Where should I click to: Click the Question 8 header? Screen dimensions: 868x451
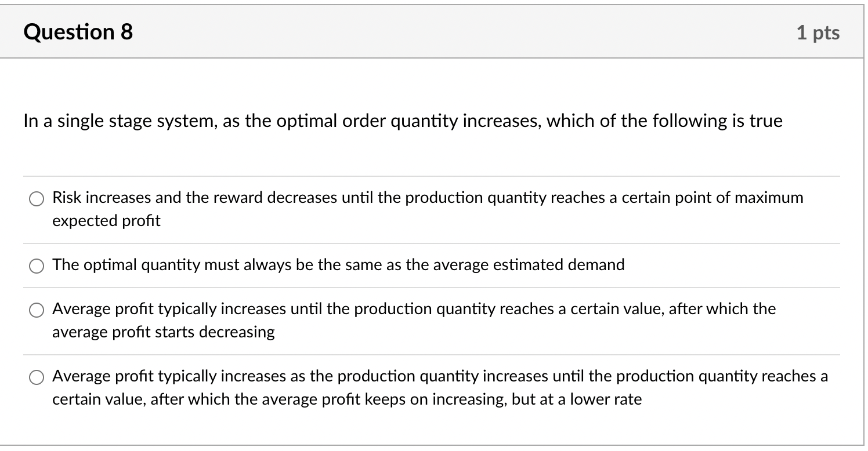tap(78, 32)
